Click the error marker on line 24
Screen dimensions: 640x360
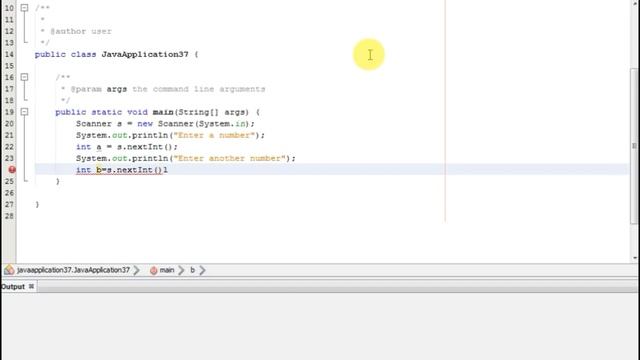tap(12, 169)
